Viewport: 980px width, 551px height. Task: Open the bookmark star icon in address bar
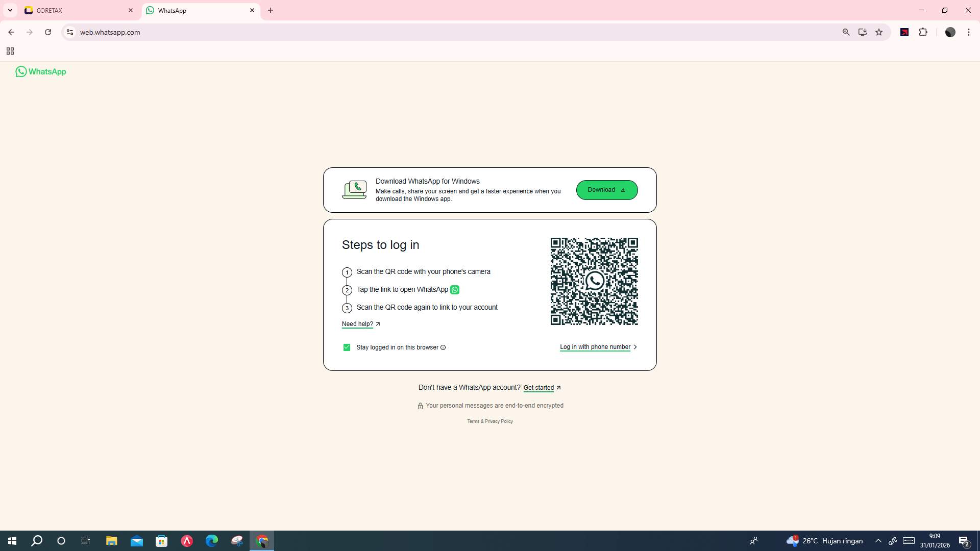[879, 32]
